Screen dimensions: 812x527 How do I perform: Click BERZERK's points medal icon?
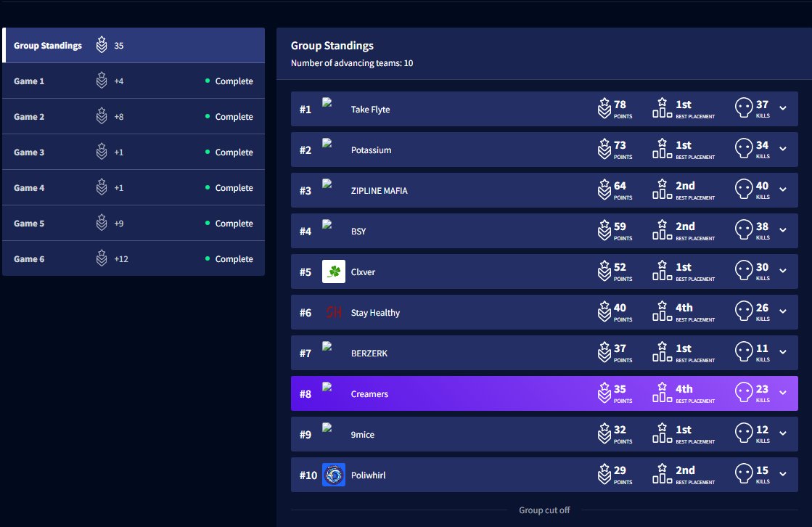pyautogui.click(x=604, y=352)
